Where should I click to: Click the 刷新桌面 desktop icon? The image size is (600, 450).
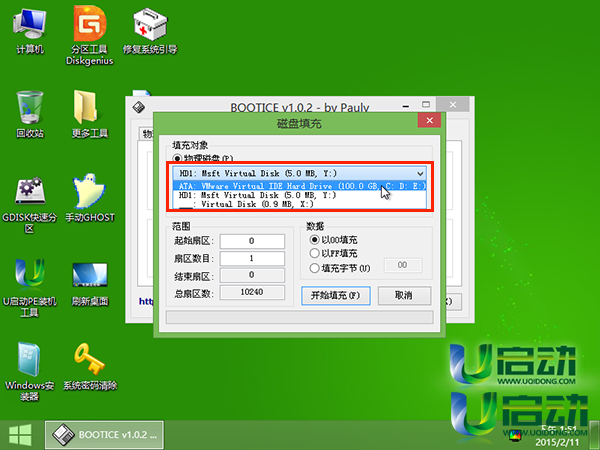90,284
